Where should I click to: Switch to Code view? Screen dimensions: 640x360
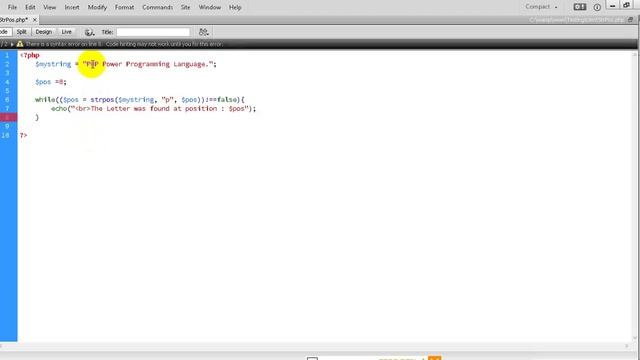(4, 32)
